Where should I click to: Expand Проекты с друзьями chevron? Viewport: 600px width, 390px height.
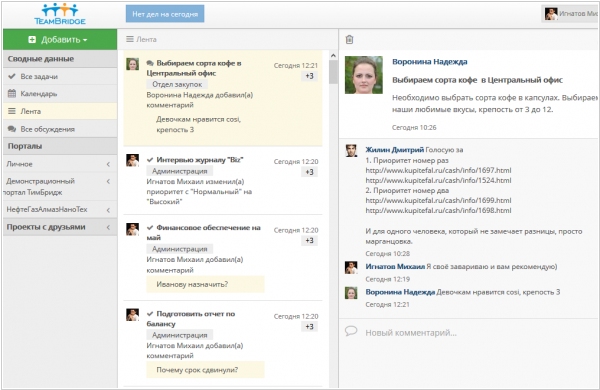(x=108, y=227)
